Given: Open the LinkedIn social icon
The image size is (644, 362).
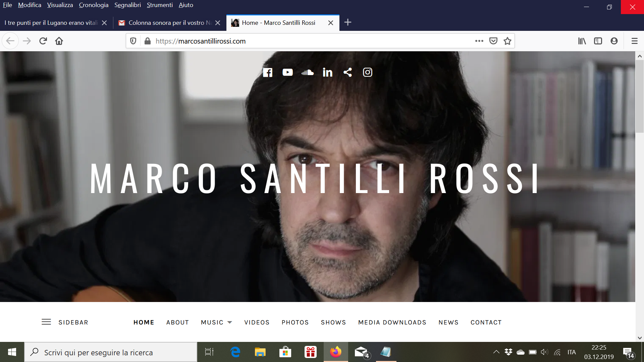Looking at the screenshot, I should click(327, 72).
